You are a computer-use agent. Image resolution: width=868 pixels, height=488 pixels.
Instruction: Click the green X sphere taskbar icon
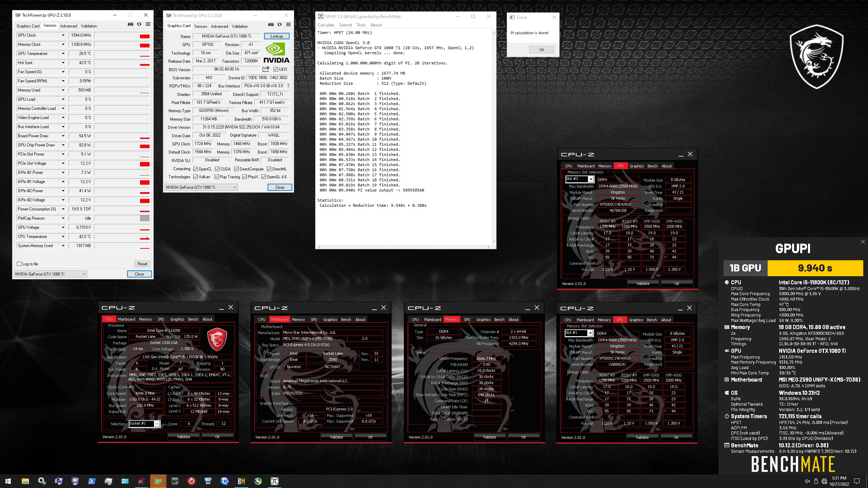coord(258,481)
